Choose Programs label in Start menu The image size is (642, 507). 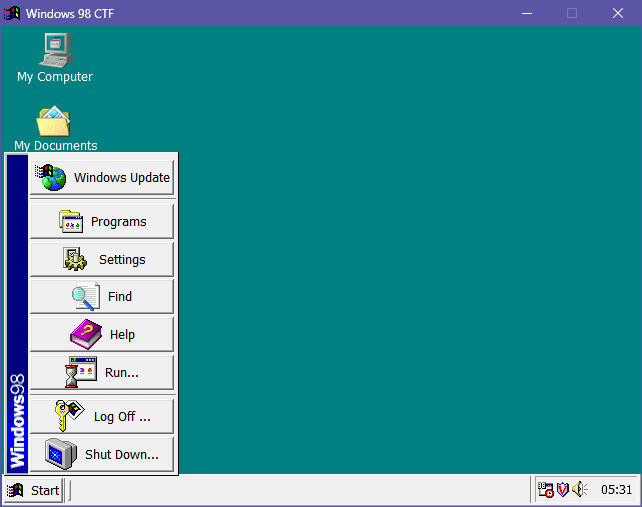click(x=119, y=222)
